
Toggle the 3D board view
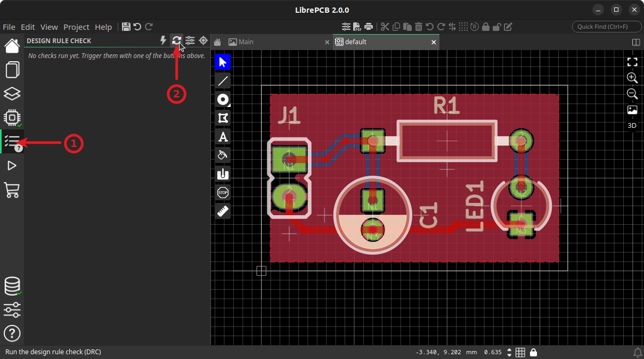[632, 126]
